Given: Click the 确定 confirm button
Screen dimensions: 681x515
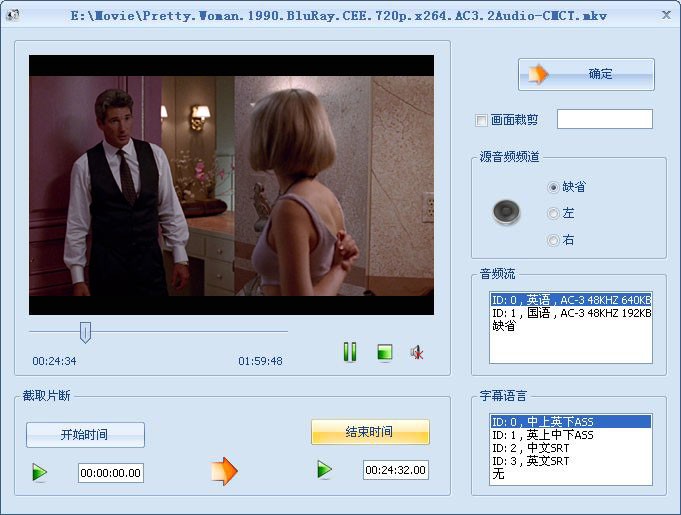Looking at the screenshot, I should point(586,74).
